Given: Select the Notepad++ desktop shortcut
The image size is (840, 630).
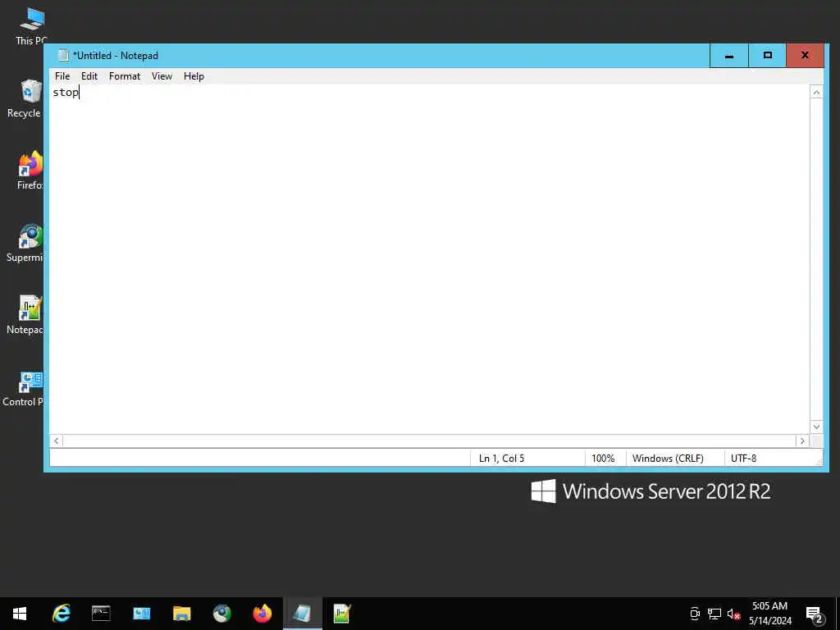Looking at the screenshot, I should (x=25, y=315).
